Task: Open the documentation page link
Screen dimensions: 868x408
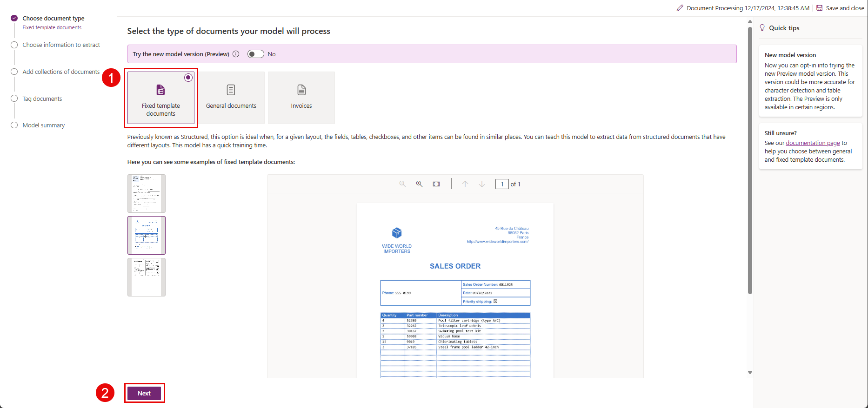Action: click(x=813, y=143)
